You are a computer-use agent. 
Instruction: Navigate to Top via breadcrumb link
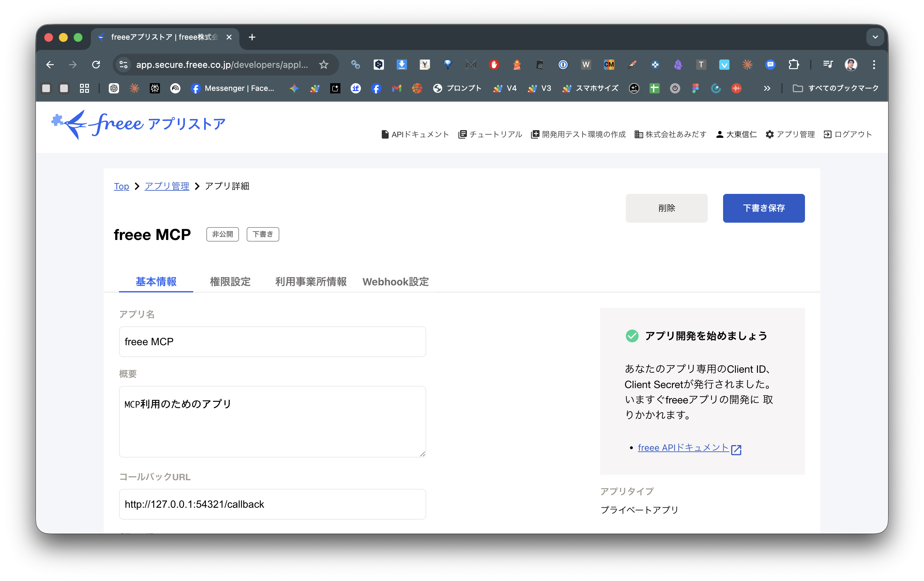point(121,186)
